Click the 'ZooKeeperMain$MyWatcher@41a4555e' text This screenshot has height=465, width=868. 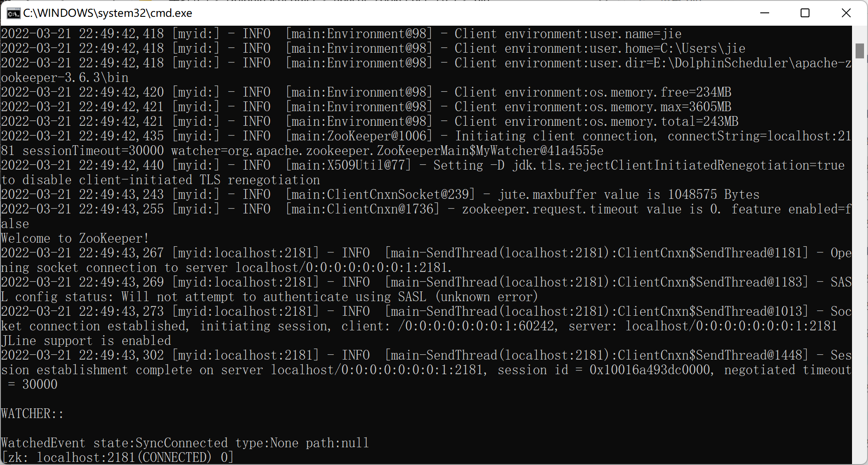pos(490,151)
